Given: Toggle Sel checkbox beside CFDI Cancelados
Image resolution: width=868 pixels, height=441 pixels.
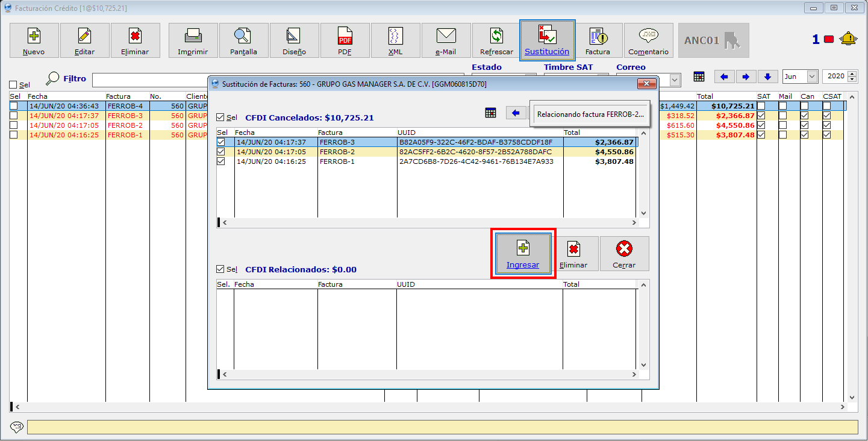Looking at the screenshot, I should tap(221, 117).
